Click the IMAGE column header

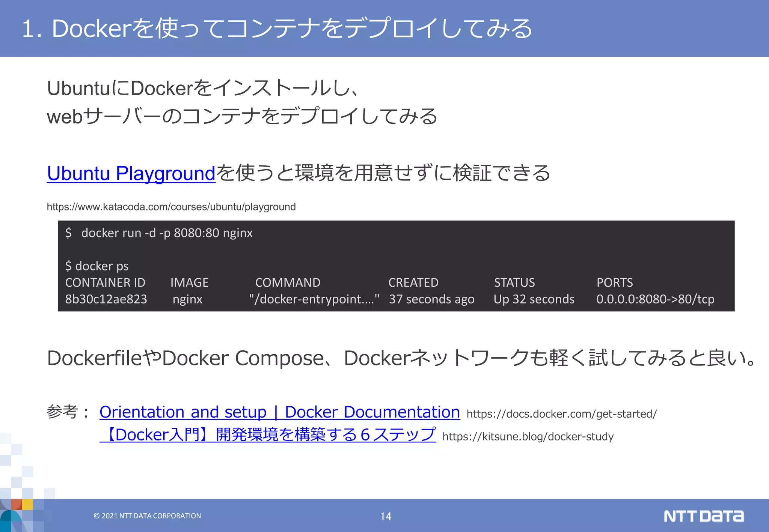click(x=189, y=283)
